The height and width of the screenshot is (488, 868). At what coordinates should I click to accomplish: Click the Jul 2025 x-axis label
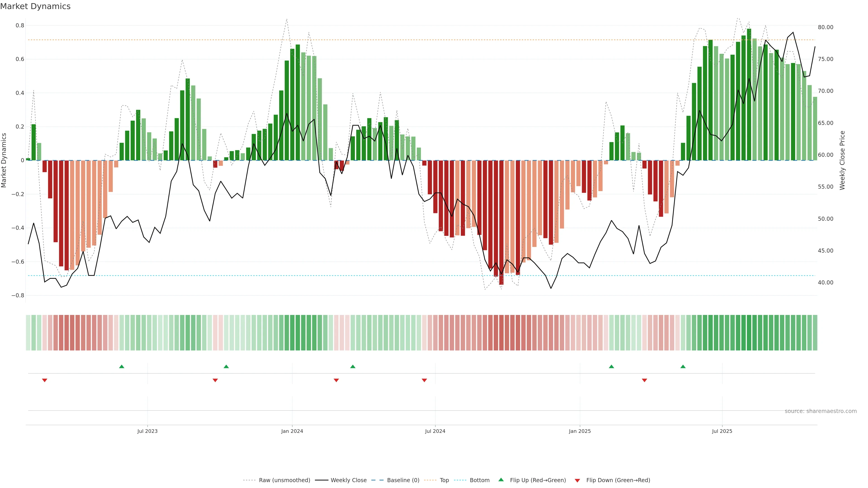[722, 431]
